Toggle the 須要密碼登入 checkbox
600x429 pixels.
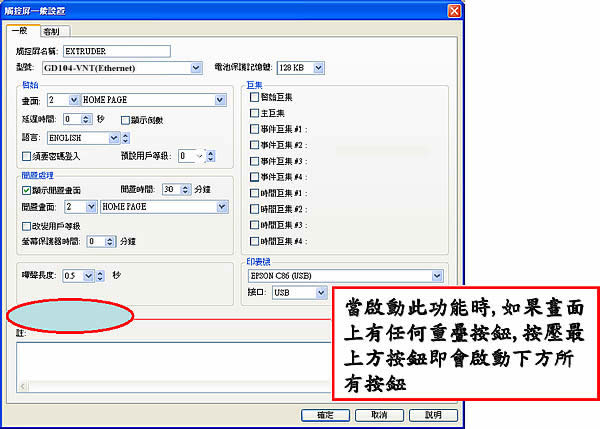tap(27, 156)
